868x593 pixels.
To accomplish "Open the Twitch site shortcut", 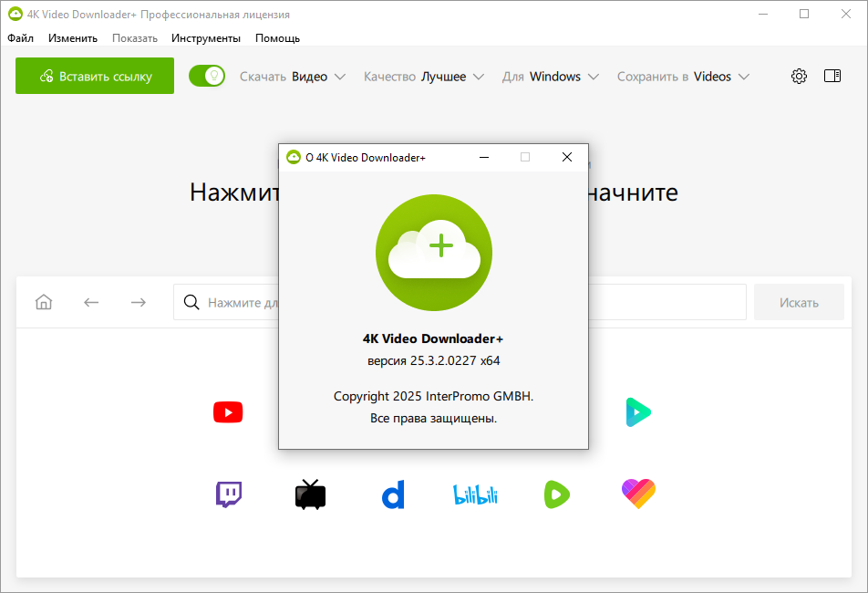I will tap(228, 494).
